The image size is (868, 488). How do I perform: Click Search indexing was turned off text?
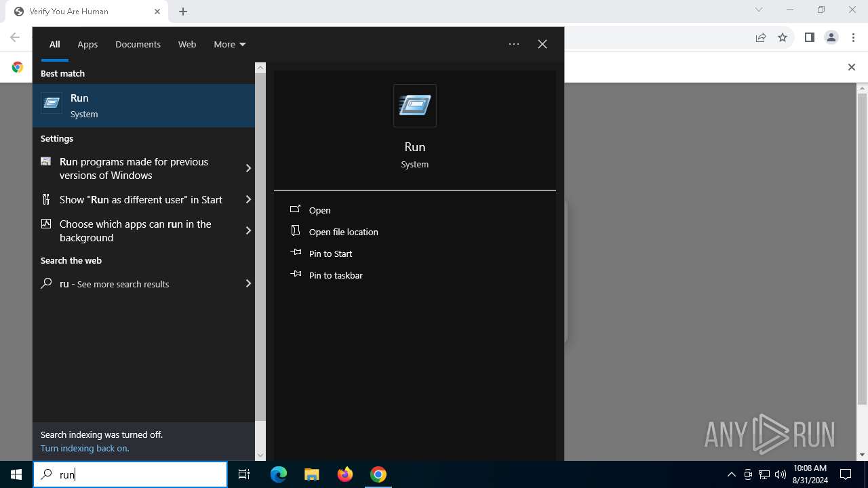click(102, 434)
